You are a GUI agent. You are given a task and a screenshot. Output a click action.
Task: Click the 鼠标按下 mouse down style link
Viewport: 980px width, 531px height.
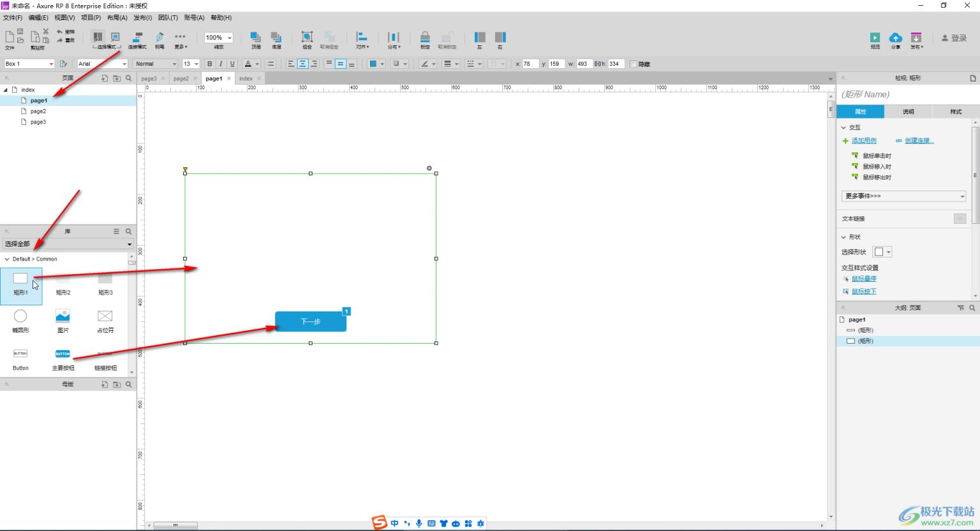(864, 291)
